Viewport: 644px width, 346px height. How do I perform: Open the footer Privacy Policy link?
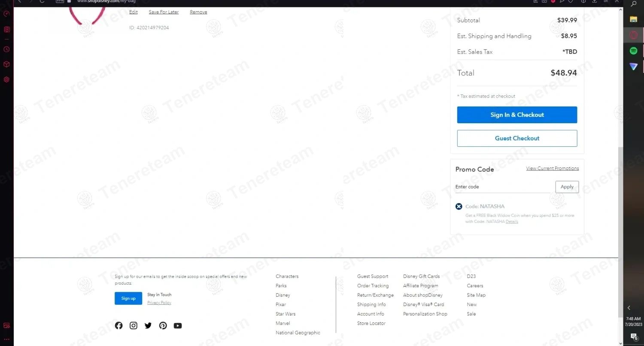(x=159, y=303)
